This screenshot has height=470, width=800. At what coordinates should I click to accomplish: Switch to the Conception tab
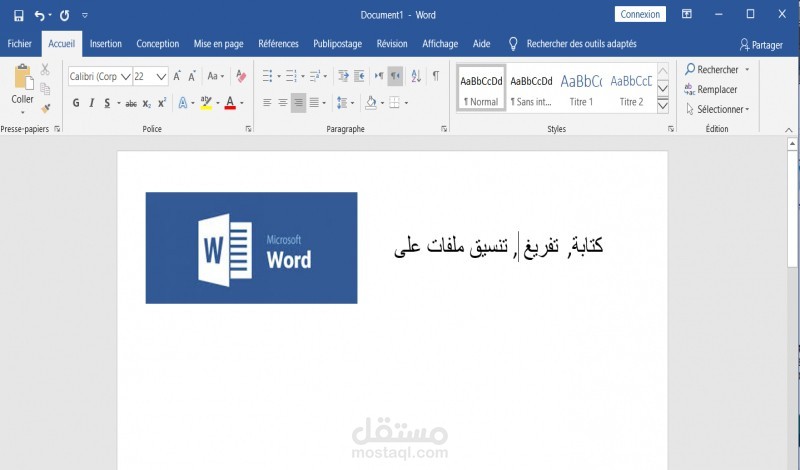coord(158,44)
